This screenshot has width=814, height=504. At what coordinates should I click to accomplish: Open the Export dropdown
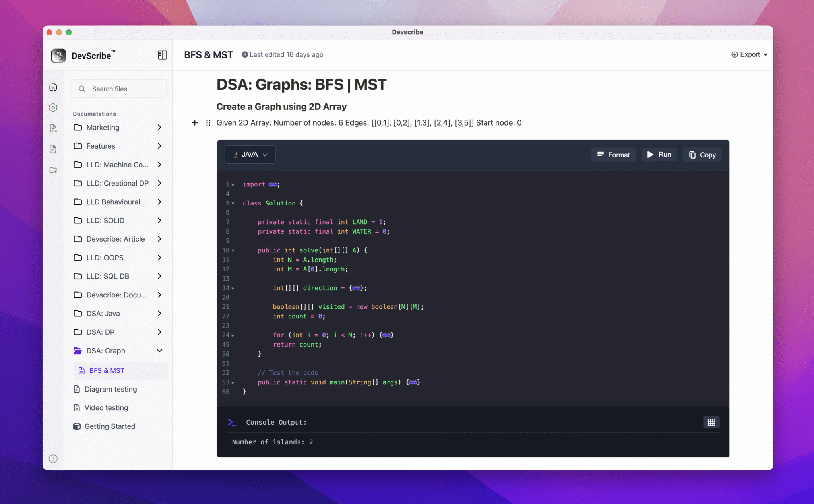(x=749, y=54)
